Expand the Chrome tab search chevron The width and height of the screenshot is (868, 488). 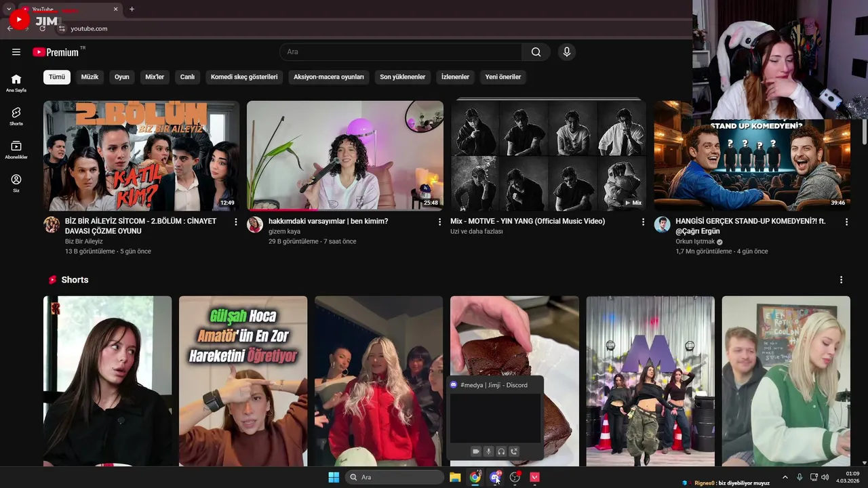click(x=9, y=9)
